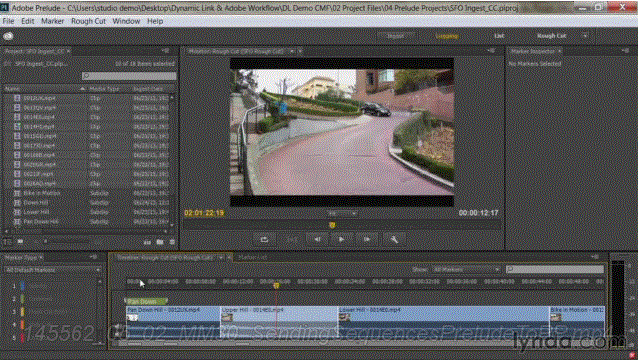Sort by the Name column header
The width and height of the screenshot is (638, 360).
(11, 89)
